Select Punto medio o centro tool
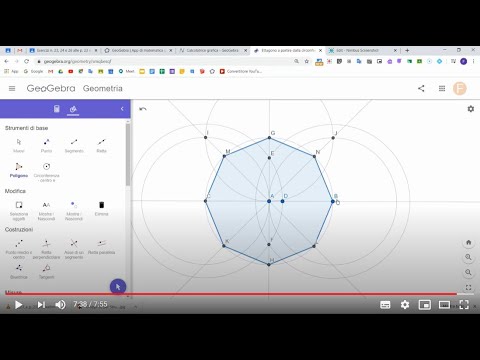The width and height of the screenshot is (480, 360). point(19,249)
